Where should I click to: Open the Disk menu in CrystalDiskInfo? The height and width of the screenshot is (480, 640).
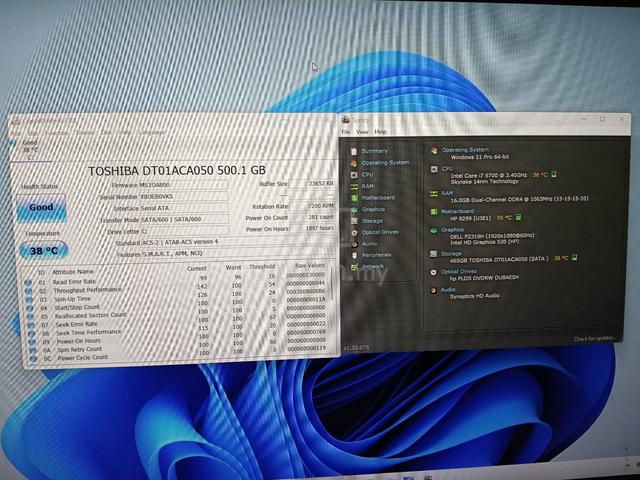click(106, 133)
